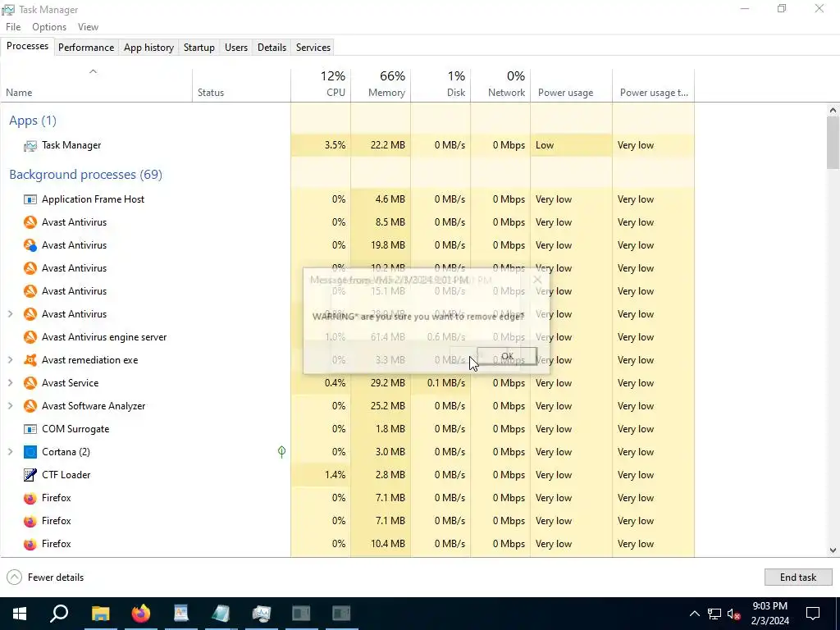Click the Avast Software Analyzer icon
Image resolution: width=840 pixels, height=630 pixels.
point(30,407)
